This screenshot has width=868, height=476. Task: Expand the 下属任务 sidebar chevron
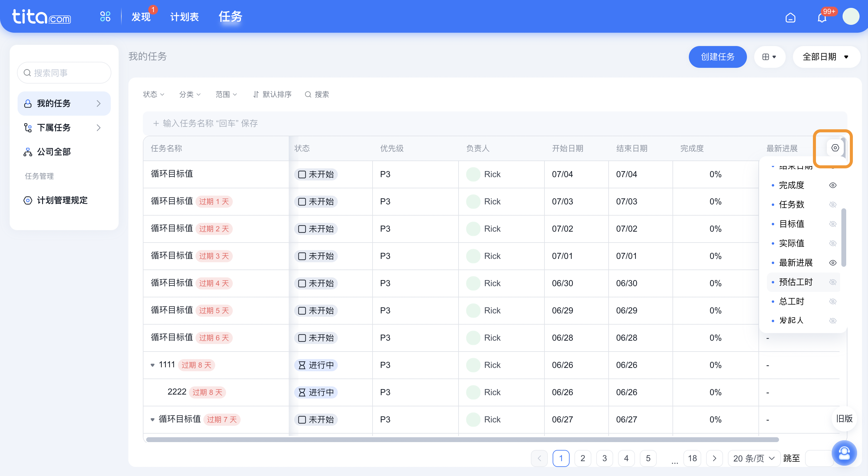click(98, 128)
